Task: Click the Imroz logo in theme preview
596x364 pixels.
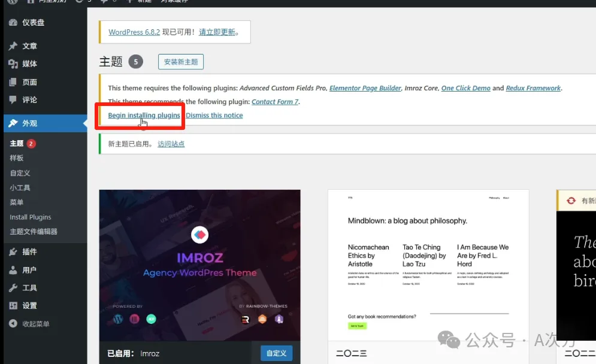Action: 199,235
